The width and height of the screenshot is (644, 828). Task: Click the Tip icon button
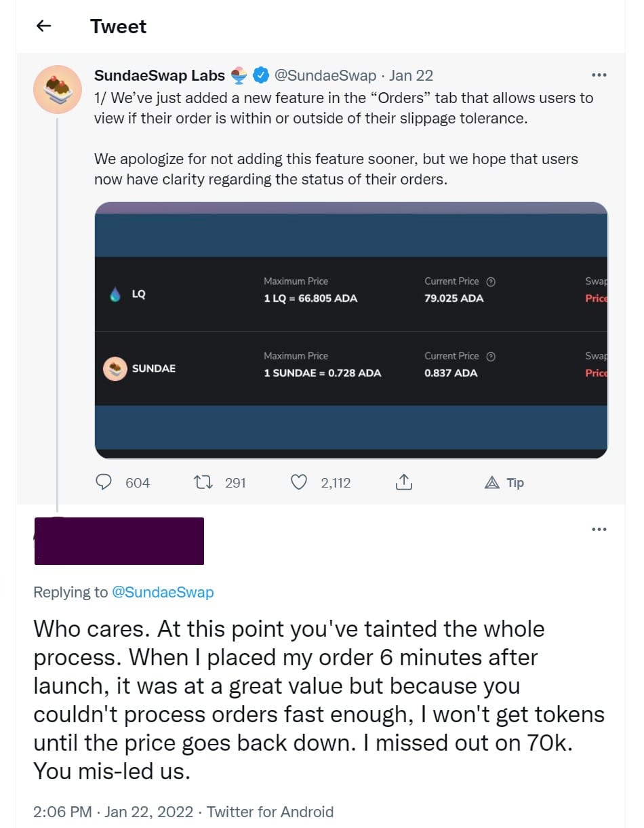point(504,483)
